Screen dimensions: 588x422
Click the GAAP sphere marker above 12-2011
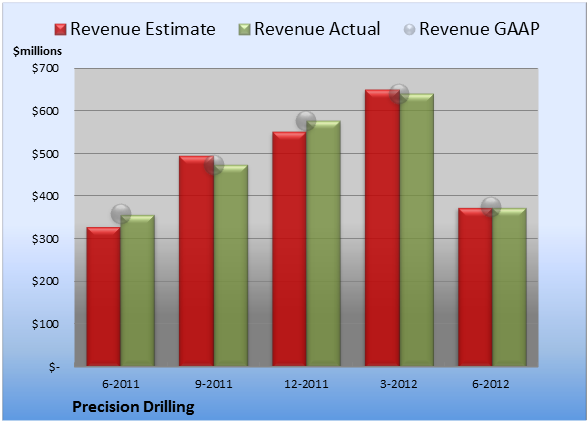tap(306, 121)
